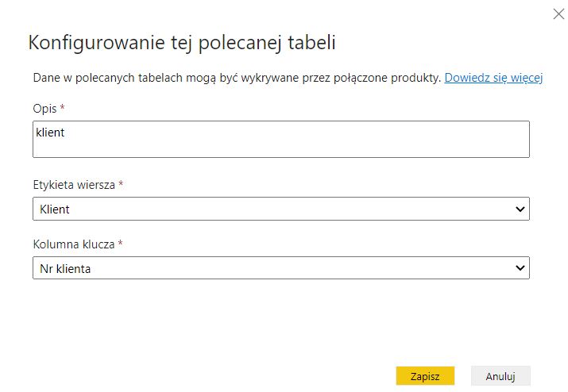Click the selected Klient value text
The width and height of the screenshot is (568, 392).
click(x=55, y=209)
